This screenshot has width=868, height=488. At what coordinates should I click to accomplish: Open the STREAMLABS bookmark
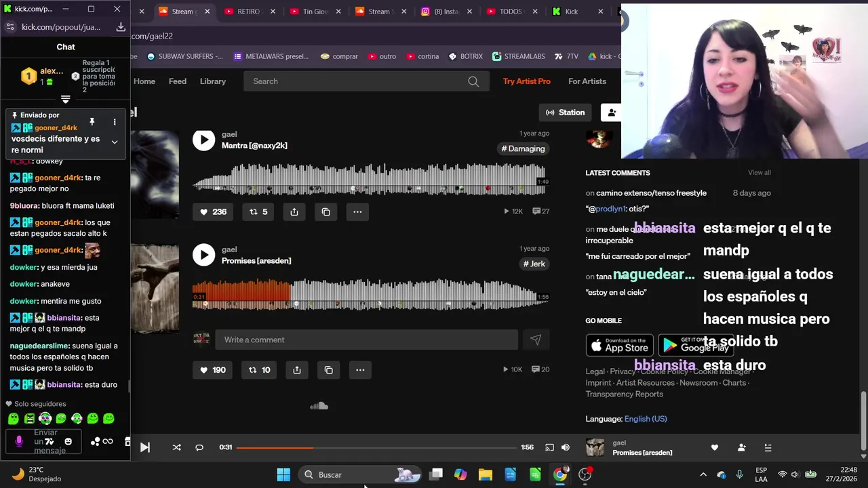pos(519,56)
